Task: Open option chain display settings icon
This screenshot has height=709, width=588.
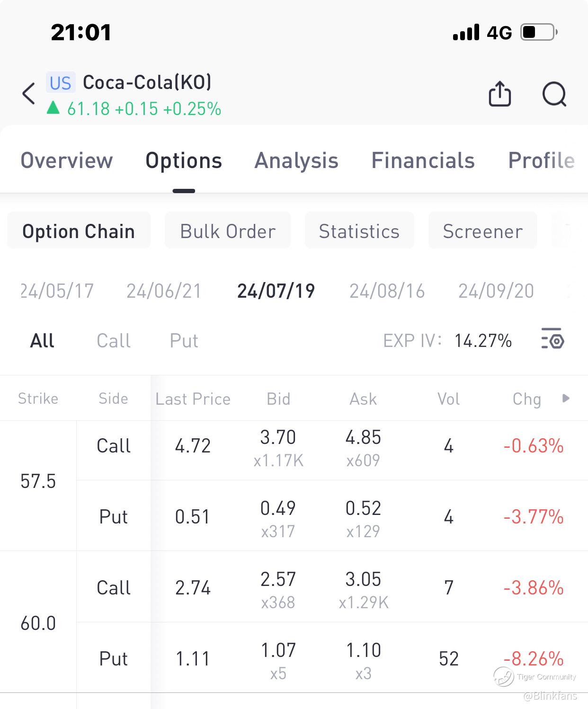Action: tap(552, 339)
